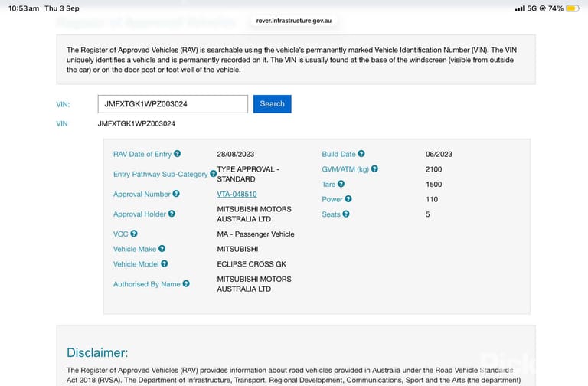Viewport: 588px width, 386px height.
Task: Show help icon beside VCC
Action: (x=133, y=234)
